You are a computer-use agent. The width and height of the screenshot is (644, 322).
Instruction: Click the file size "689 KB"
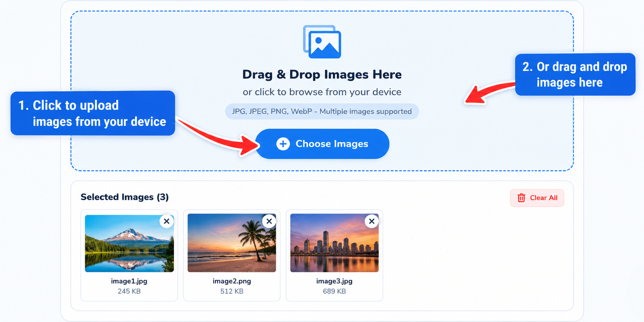(x=334, y=291)
